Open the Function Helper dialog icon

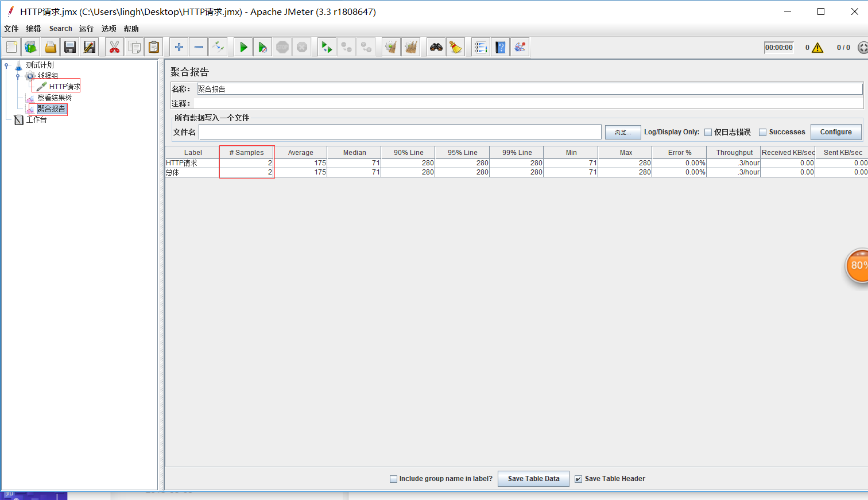481,47
